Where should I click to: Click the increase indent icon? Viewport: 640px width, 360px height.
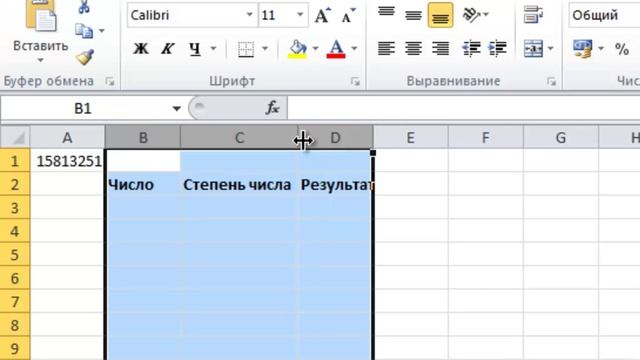(498, 49)
